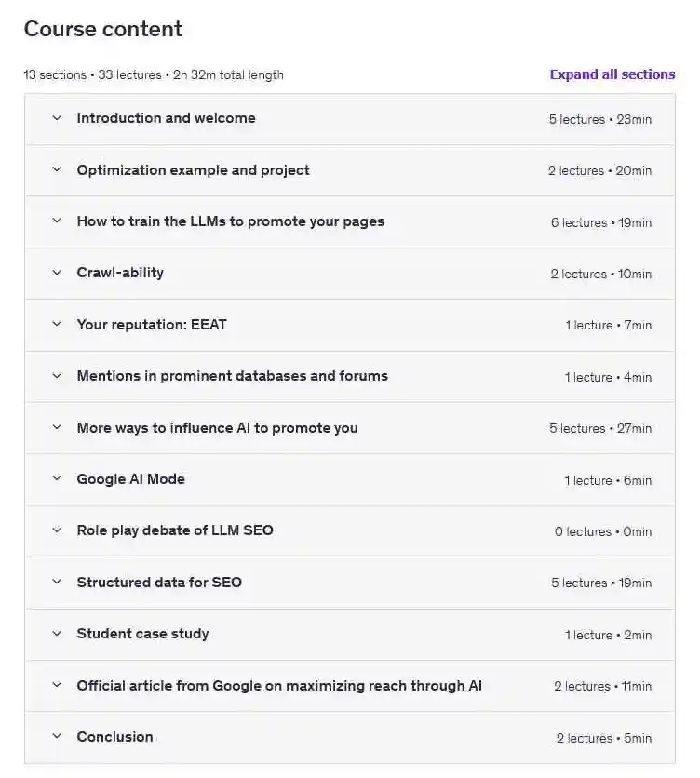Expand Official article from Google section
Image resolution: width=700 pixels, height=778 pixels.
[279, 686]
